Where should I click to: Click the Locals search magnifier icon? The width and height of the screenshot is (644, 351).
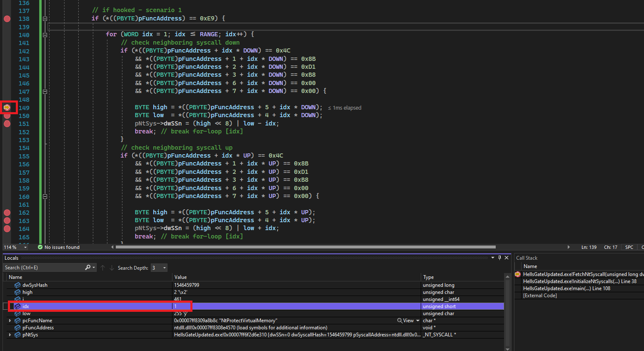87,268
